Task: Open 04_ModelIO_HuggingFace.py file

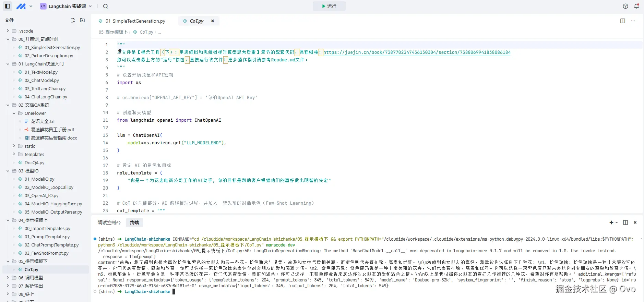Action: pyautogui.click(x=53, y=204)
